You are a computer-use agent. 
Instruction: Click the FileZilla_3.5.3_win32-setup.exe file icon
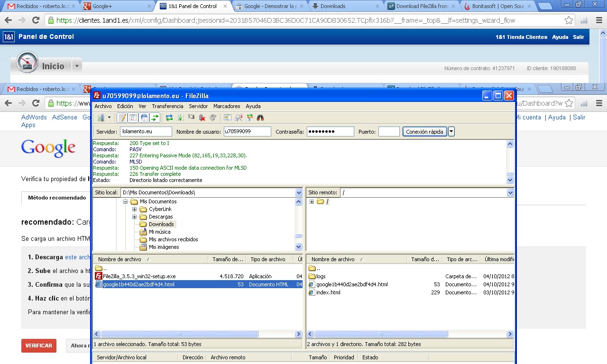(99, 276)
